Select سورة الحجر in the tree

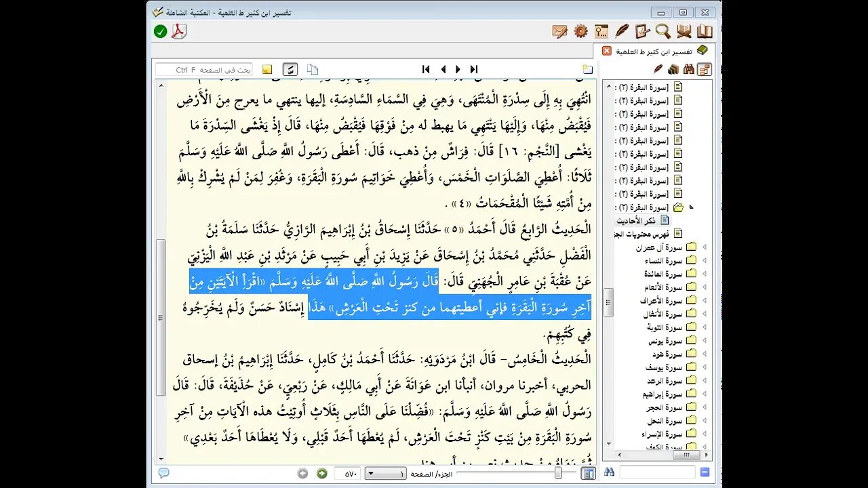point(665,407)
